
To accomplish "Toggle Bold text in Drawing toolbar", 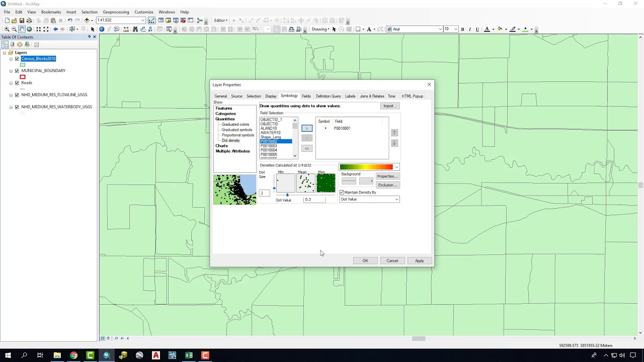I will coord(462,29).
